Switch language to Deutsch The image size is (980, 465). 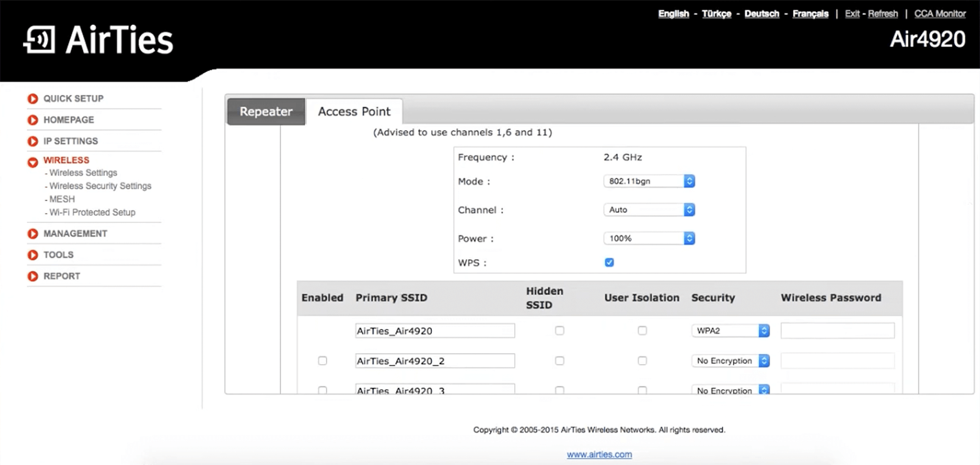pos(762,14)
